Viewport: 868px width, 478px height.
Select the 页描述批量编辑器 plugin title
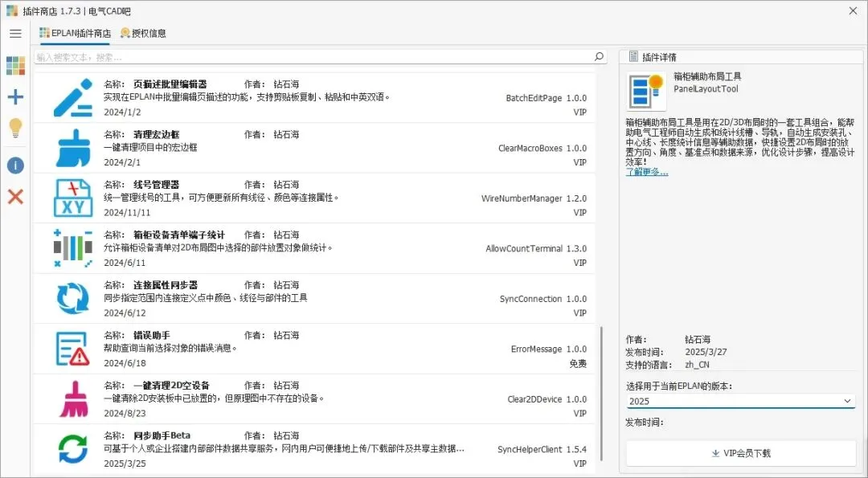[170, 84]
